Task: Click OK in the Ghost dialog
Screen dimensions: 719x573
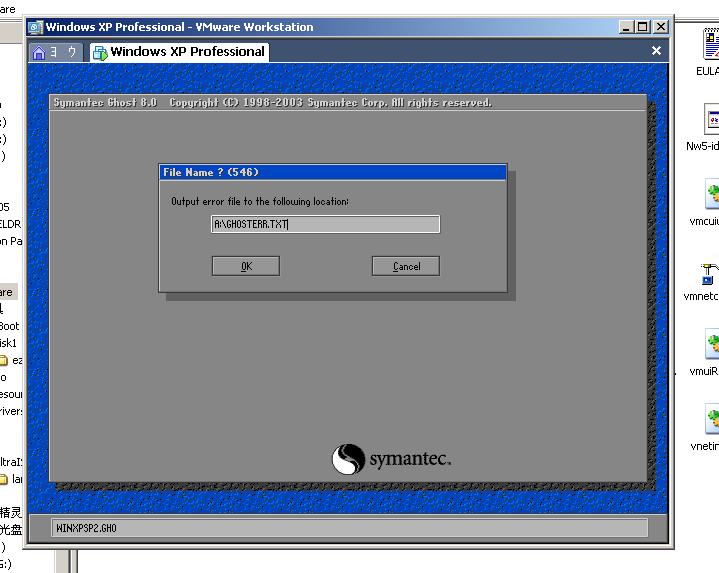Action: point(246,266)
